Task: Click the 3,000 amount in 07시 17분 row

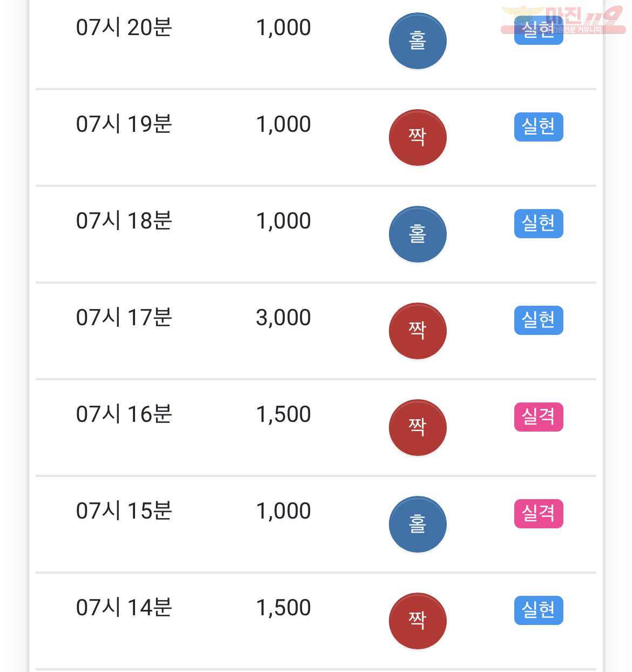Action: click(x=284, y=318)
